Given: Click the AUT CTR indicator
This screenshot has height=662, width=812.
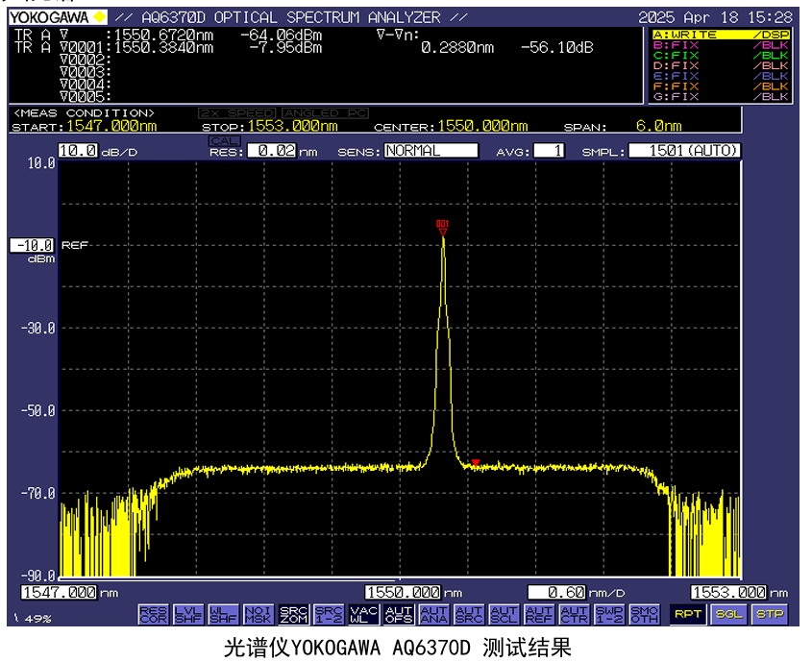Looking at the screenshot, I should click(x=574, y=614).
